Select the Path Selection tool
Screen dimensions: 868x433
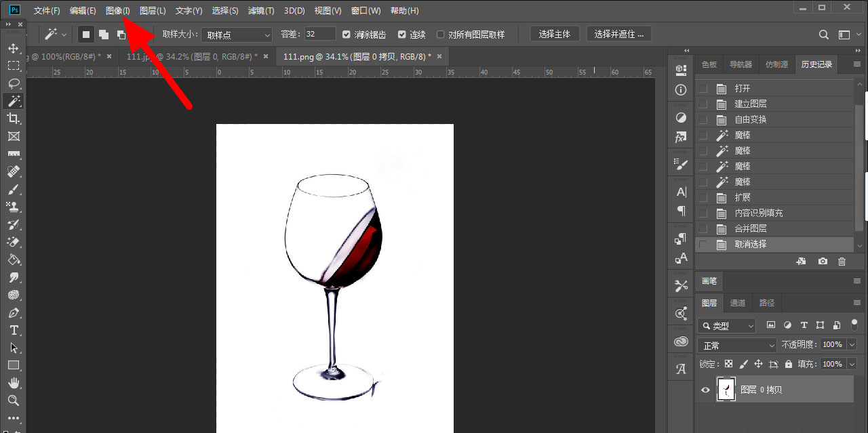tap(14, 348)
